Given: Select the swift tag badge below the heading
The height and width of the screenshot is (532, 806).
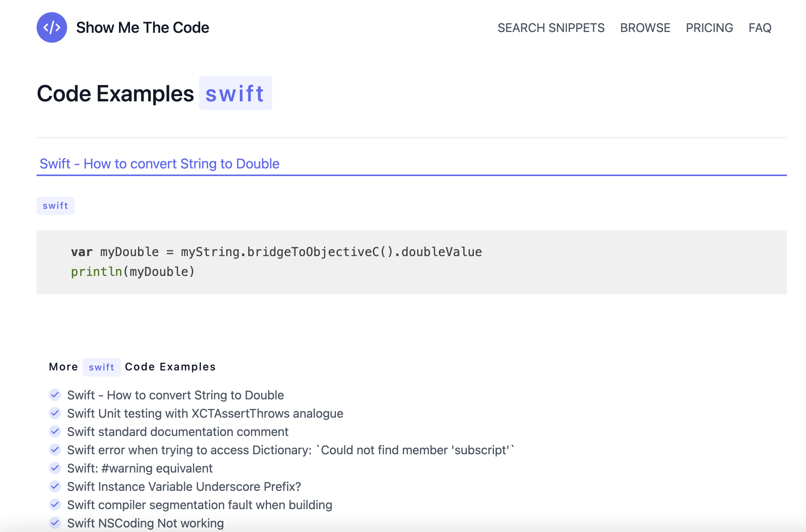Looking at the screenshot, I should tap(56, 205).
